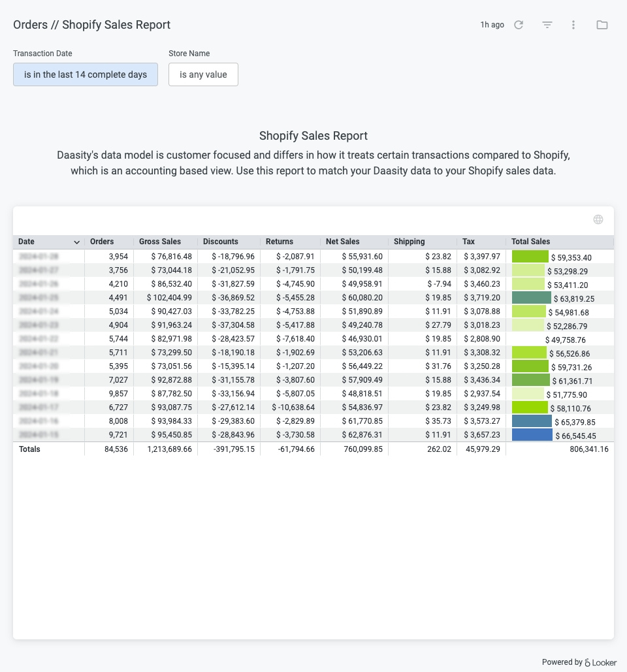Click the Total Sales column header

coord(531,242)
